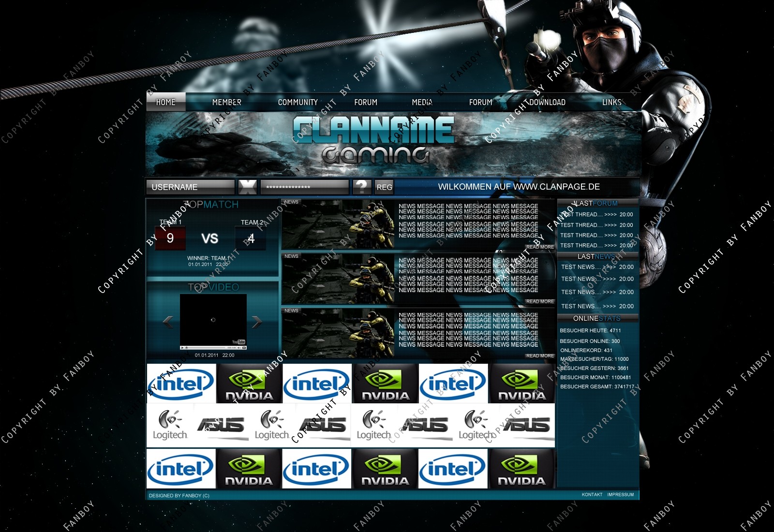Open the HOME menu tab
774x532 pixels.
point(165,102)
